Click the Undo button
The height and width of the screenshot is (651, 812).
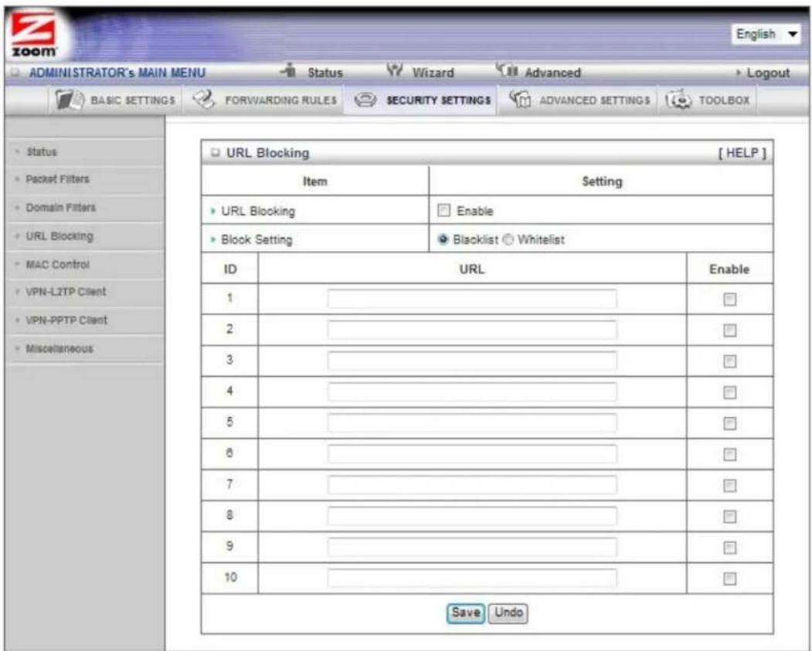click(x=508, y=613)
